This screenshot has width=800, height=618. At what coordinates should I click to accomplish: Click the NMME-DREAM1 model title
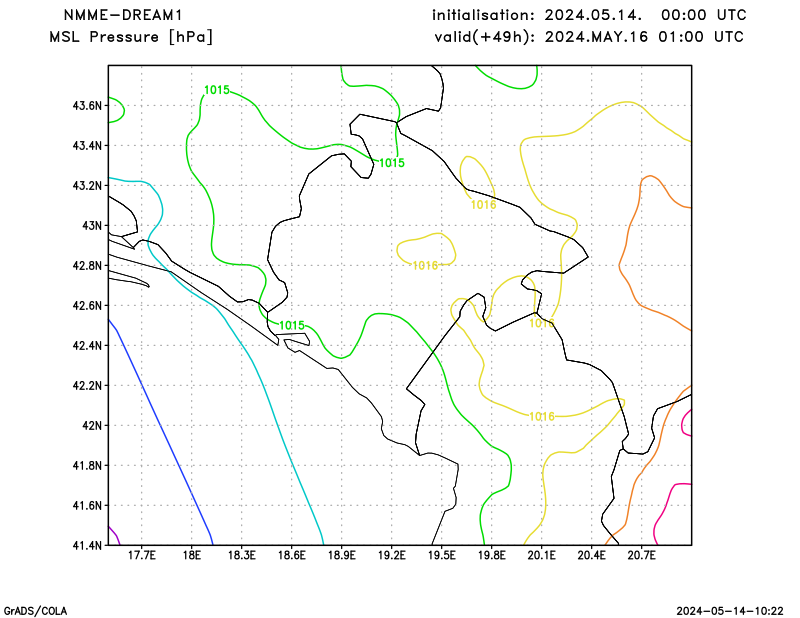[x=123, y=15]
